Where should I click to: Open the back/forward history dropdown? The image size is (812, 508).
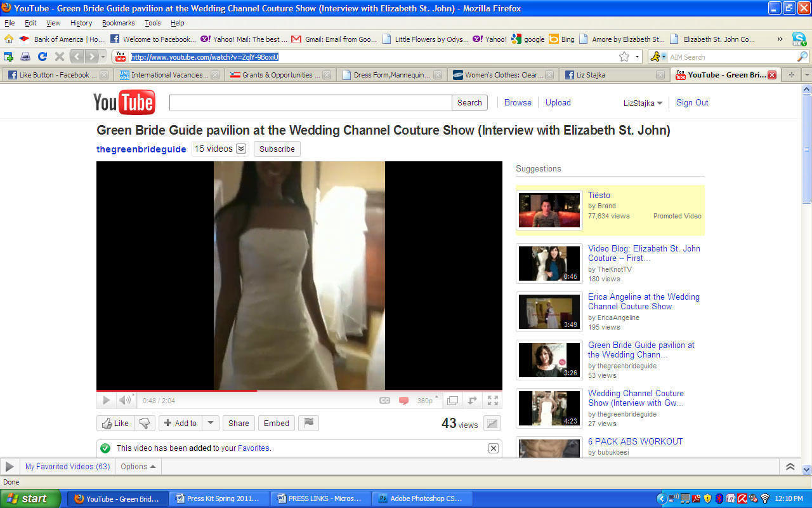pyautogui.click(x=103, y=57)
